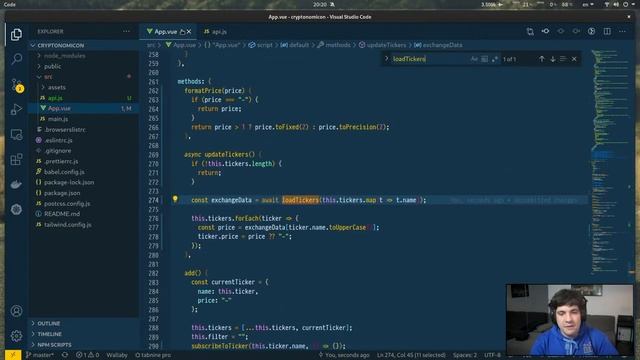Click the errors and warnings counter in status bar
This screenshot has height=360, width=640.
pyautogui.click(x=87, y=355)
